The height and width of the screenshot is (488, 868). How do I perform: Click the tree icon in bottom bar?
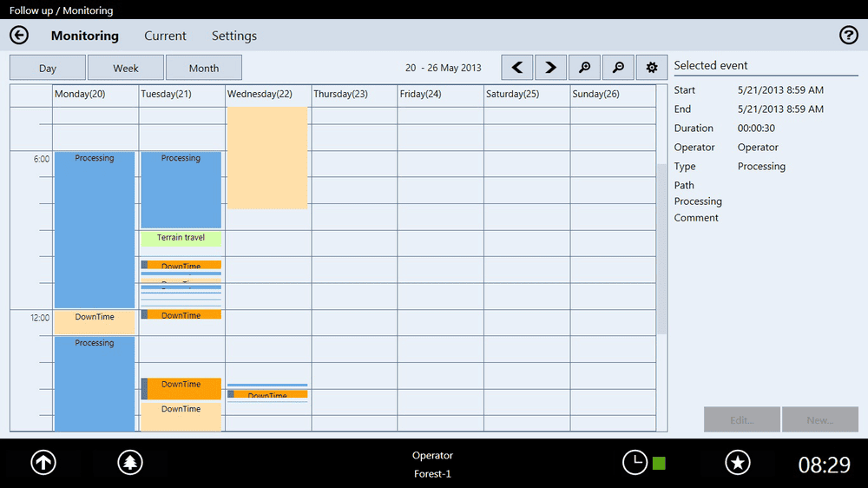(130, 463)
